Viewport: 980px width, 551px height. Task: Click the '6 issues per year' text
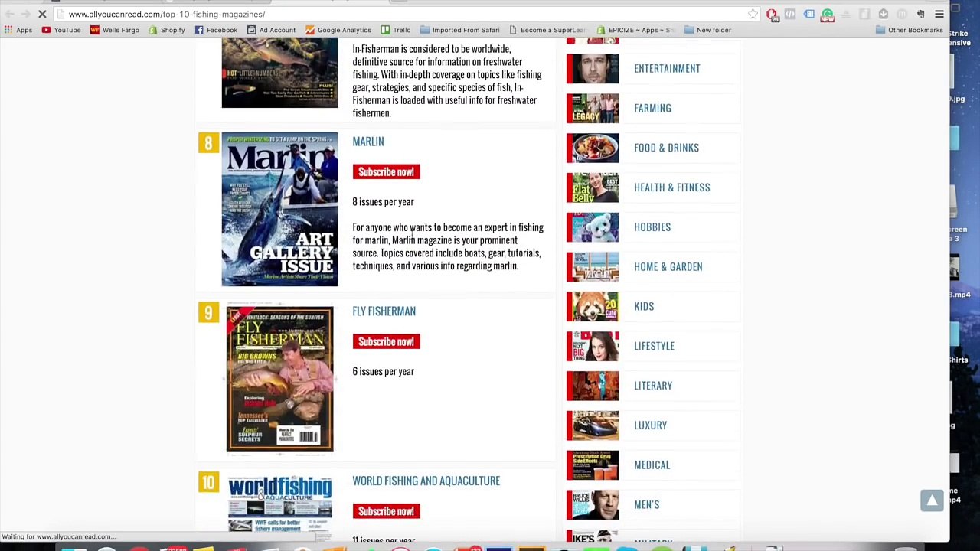[x=383, y=372]
